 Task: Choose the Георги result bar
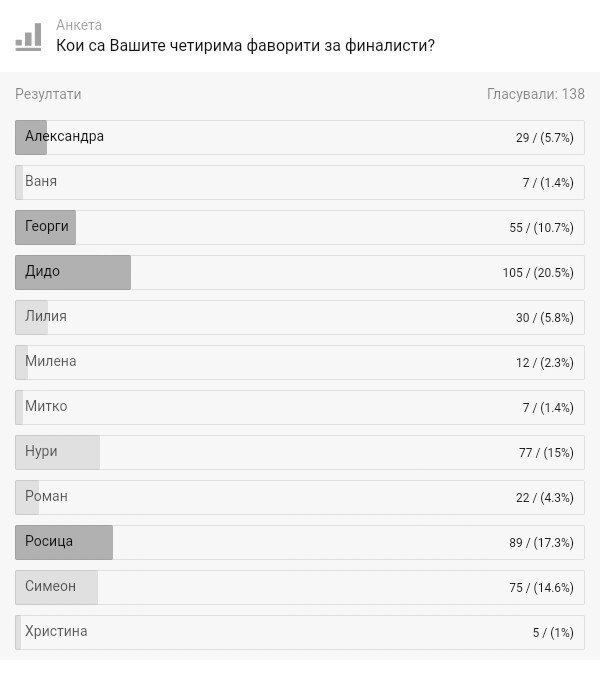click(x=300, y=228)
